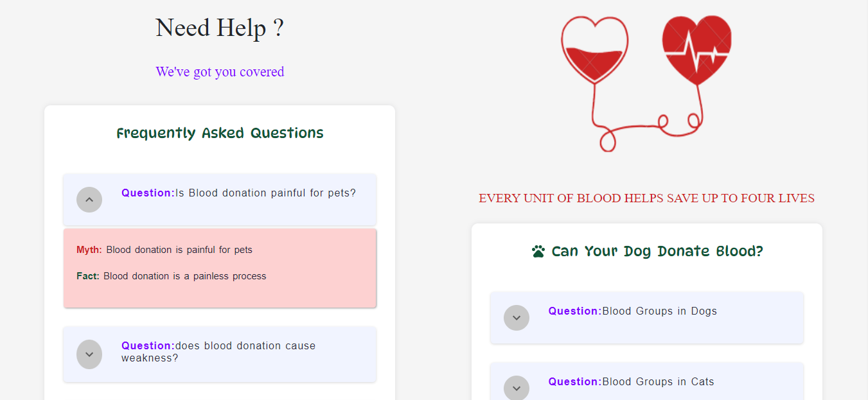
Task: Click the We've got you covered link
Action: [220, 71]
